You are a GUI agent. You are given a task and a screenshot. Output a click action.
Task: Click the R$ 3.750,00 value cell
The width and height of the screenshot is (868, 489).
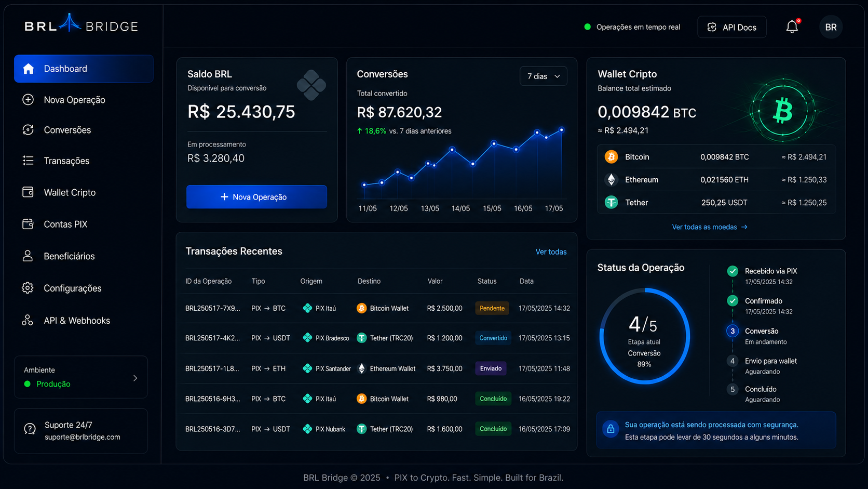point(444,368)
